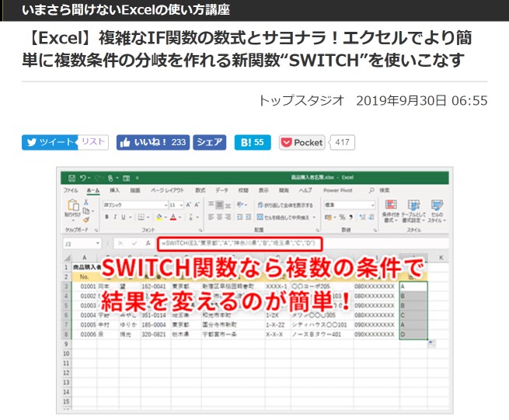Open the Power Pivot ribbon tab
This screenshot has height=420, width=509.
337,190
